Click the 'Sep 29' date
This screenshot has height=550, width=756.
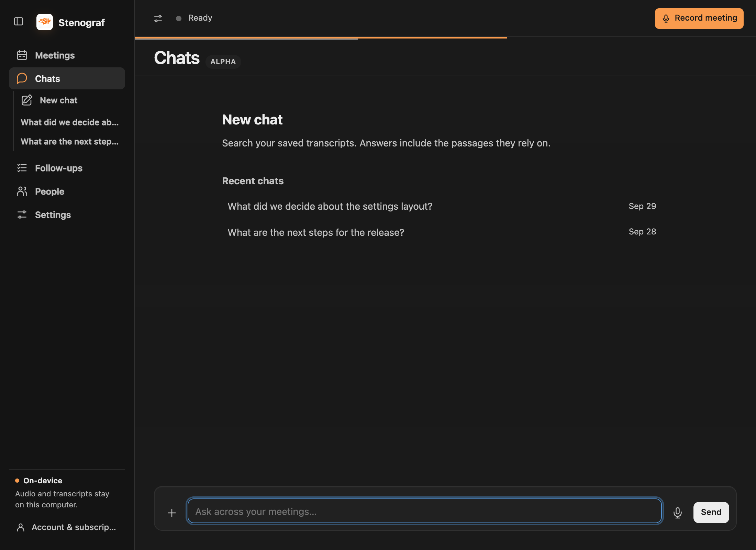[643, 206]
